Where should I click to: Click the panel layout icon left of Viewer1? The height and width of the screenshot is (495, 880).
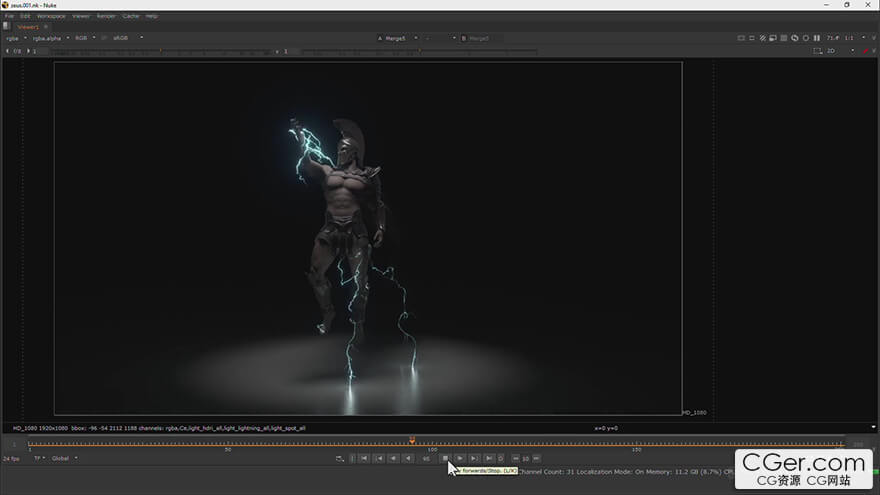click(7, 26)
